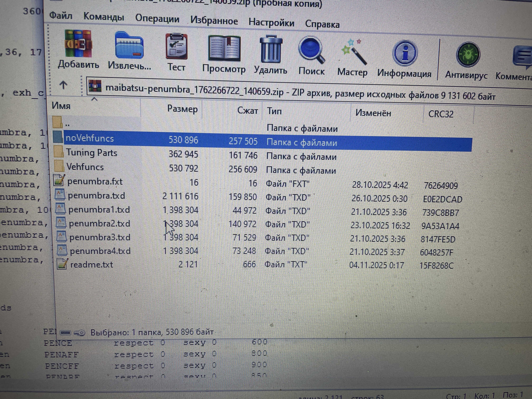
Task: Sort by the Изменён date column header
Action: [373, 113]
